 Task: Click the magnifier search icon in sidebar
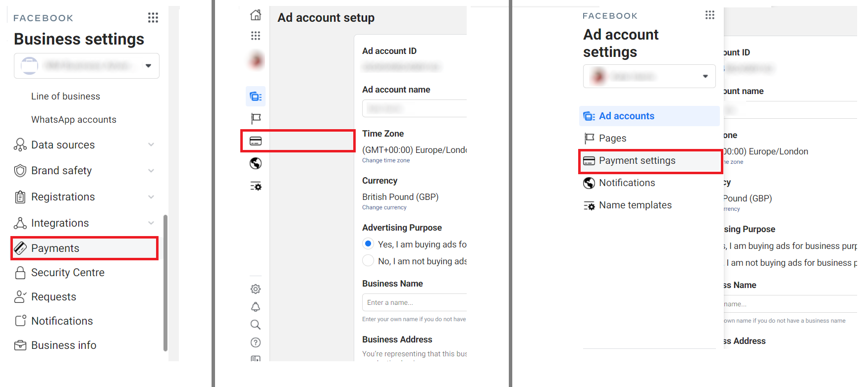256,325
